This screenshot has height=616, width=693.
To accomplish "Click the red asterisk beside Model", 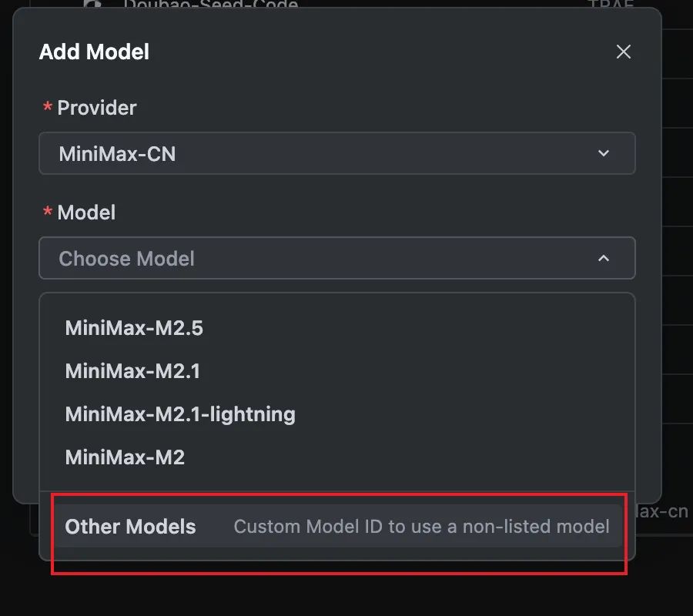I will click(47, 211).
